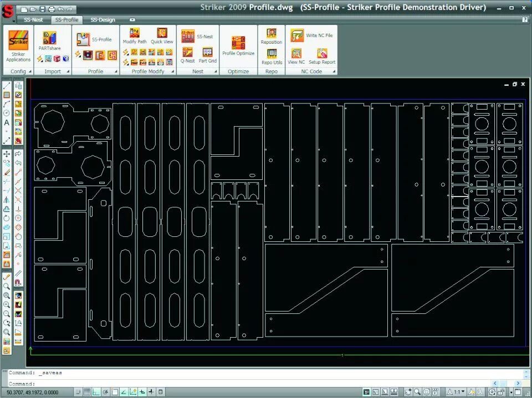Open the annotation scale 1:1 dropdown
The image size is (532, 398).
(x=457, y=392)
